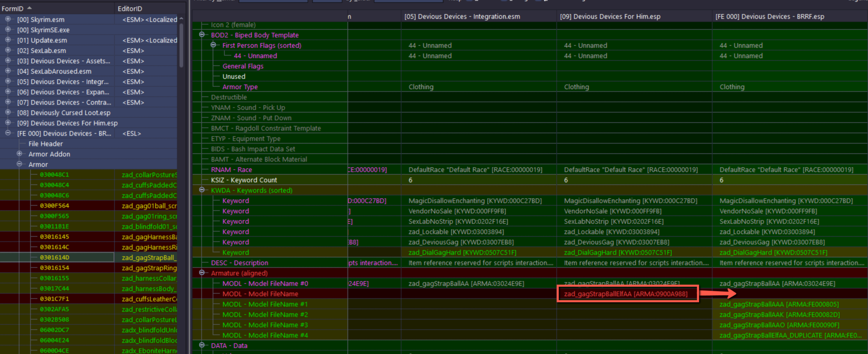Click zad_gagStrapBallElfAA_DUPLICATE cell
The image size is (868, 354).
[790, 335]
